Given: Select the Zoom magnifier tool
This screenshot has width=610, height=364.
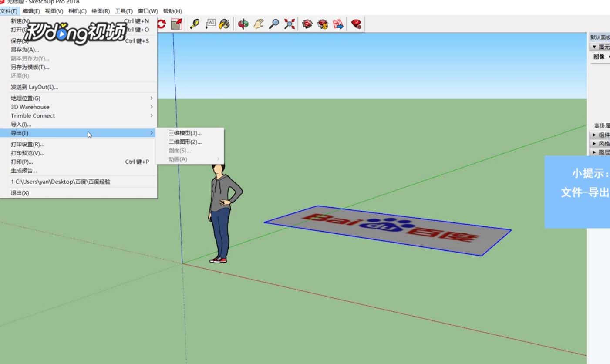Looking at the screenshot, I should 274,24.
